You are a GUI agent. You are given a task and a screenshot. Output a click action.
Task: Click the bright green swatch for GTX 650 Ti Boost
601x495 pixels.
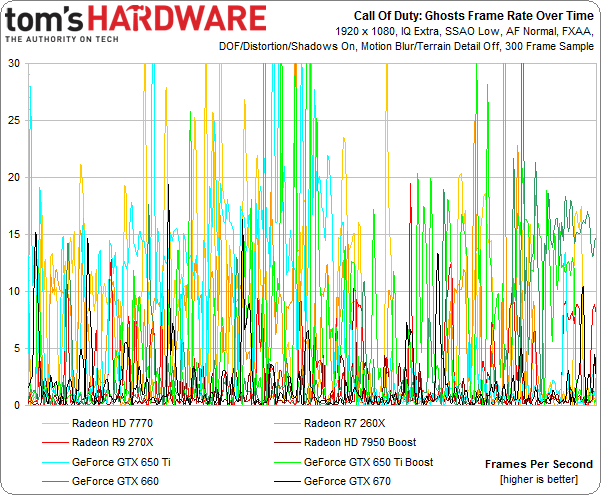pos(287,462)
